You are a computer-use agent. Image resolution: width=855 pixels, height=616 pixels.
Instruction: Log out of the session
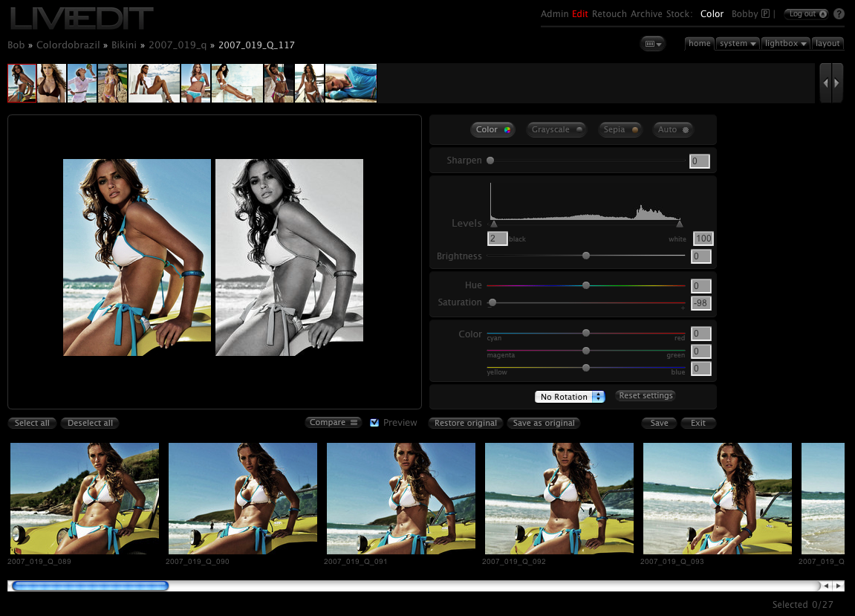(x=806, y=14)
